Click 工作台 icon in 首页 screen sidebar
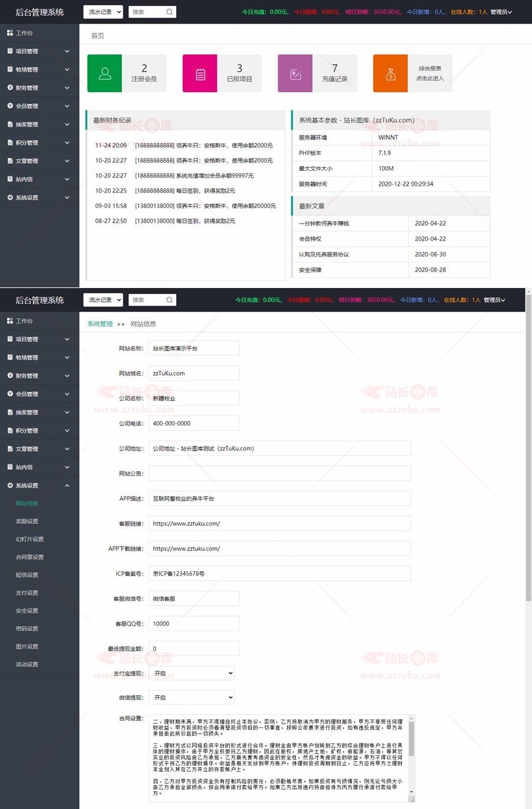Screen dimensions: 532x809 [9, 33]
